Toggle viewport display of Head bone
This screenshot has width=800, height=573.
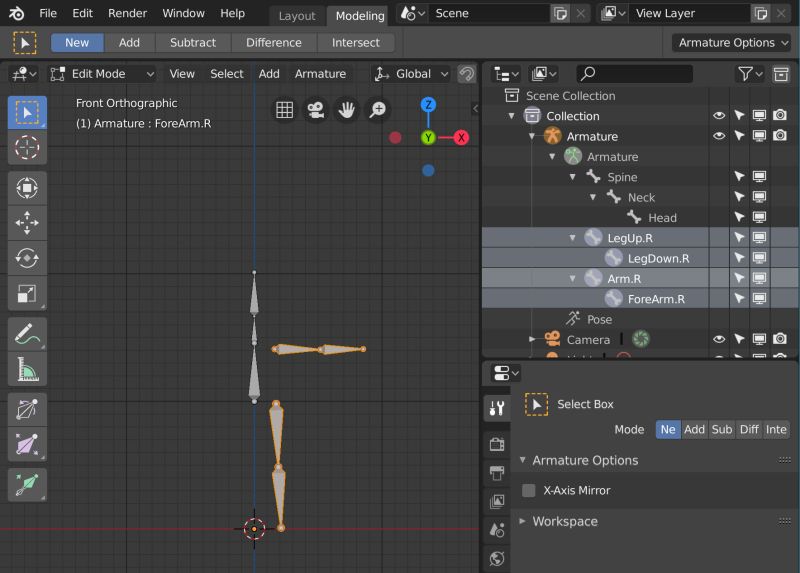[760, 217]
